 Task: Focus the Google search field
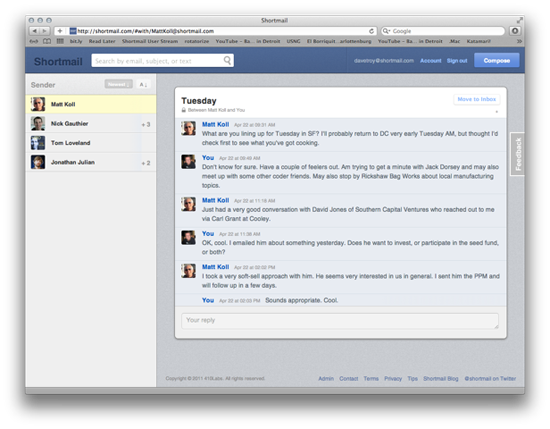(x=443, y=31)
